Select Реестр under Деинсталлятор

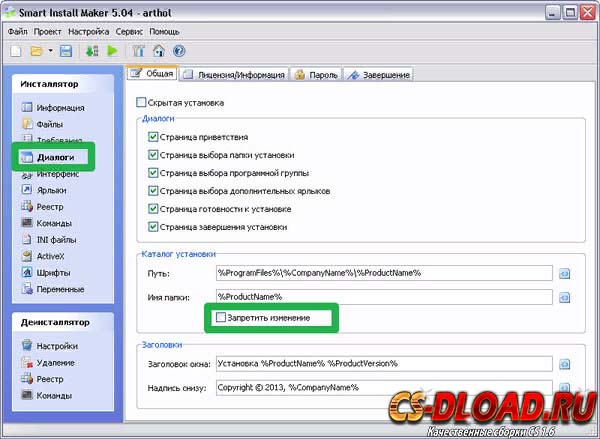(42, 379)
